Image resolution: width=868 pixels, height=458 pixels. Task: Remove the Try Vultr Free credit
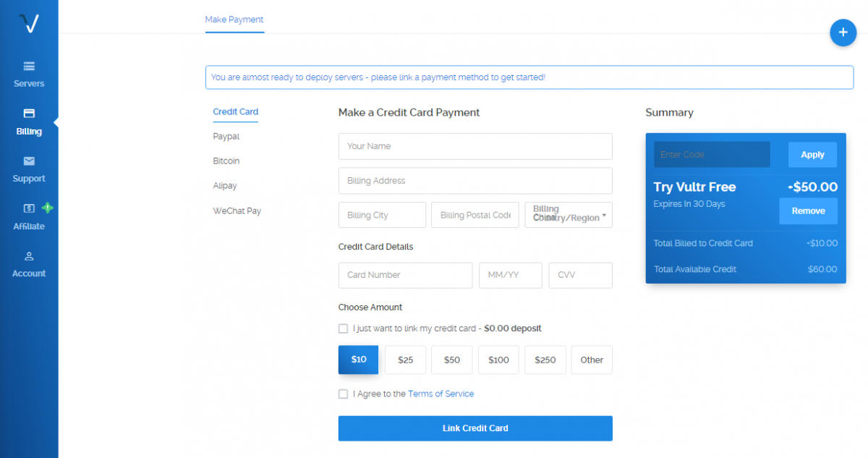808,211
